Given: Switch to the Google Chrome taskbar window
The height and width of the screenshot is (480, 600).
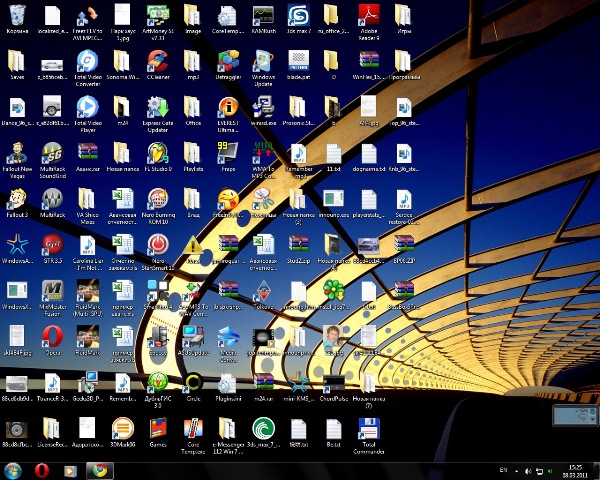Looking at the screenshot, I should [99, 471].
